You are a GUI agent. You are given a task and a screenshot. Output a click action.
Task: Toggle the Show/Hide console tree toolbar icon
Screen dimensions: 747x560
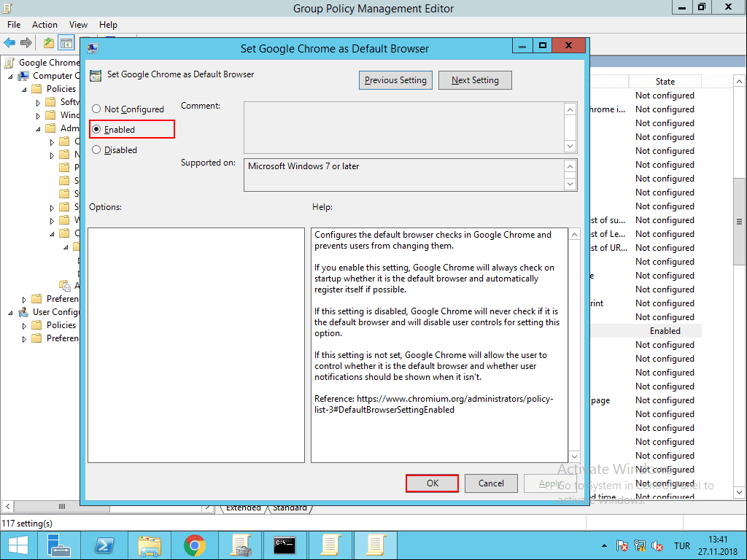pyautogui.click(x=66, y=43)
